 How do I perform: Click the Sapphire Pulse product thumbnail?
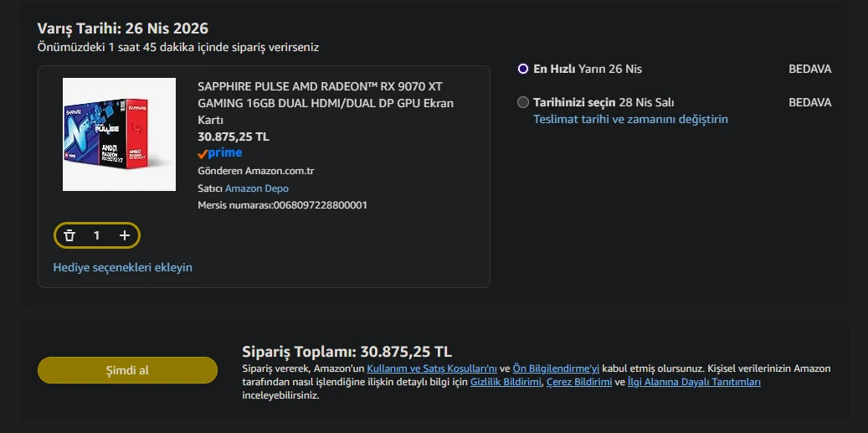pyautogui.click(x=119, y=135)
